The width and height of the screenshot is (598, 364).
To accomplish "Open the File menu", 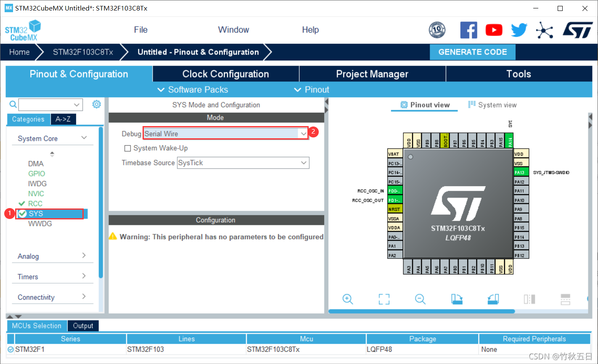I will [x=141, y=30].
